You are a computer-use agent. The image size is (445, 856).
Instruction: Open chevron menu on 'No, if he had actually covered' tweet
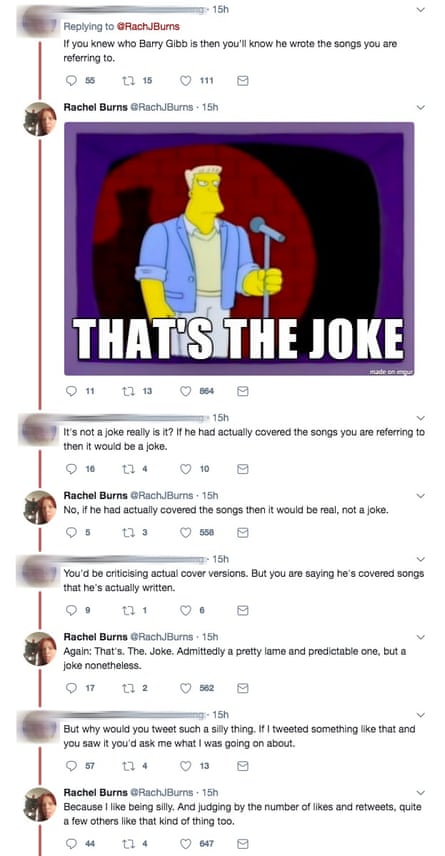click(x=420, y=496)
